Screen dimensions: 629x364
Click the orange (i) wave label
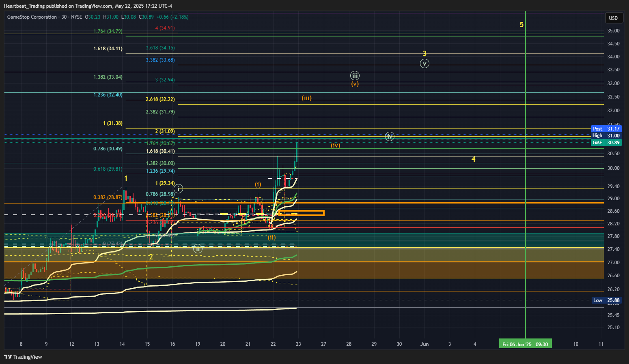(258, 184)
